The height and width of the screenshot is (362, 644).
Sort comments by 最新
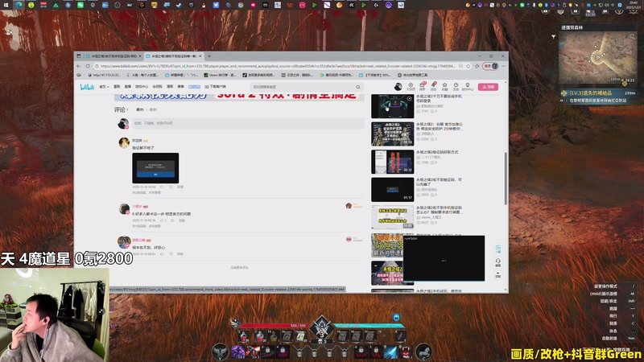[153, 109]
